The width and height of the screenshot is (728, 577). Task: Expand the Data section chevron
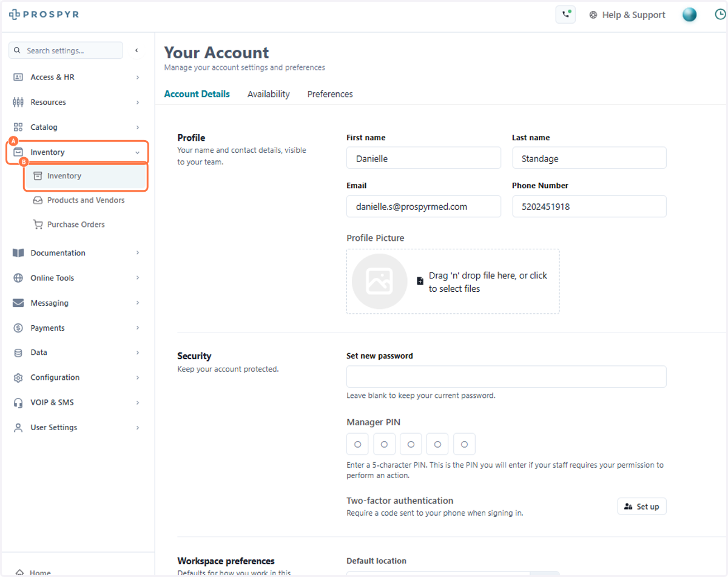click(x=138, y=353)
